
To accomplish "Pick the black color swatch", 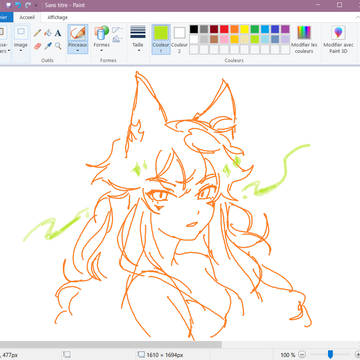I will tap(194, 29).
